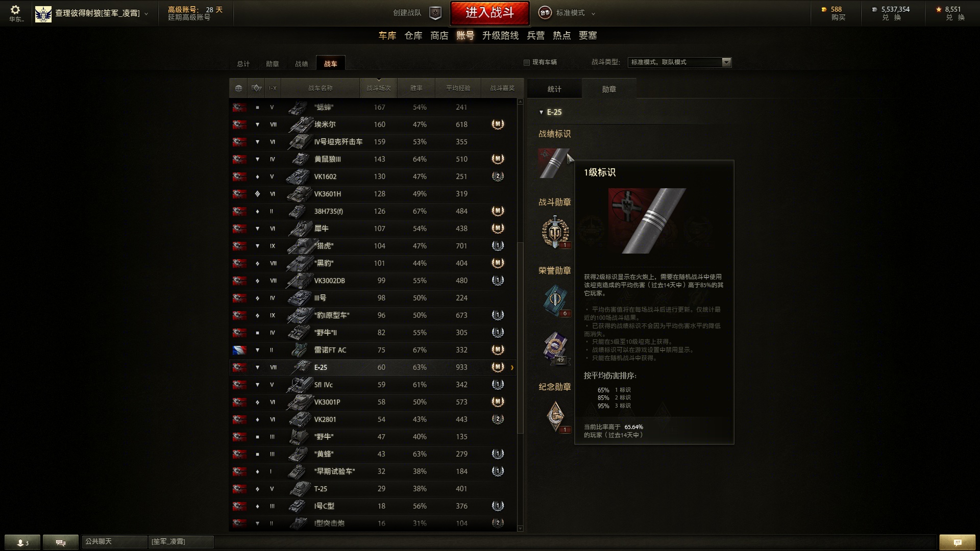The image size is (980, 551).
Task: Click the red 进入战斗 button
Action: (x=489, y=13)
